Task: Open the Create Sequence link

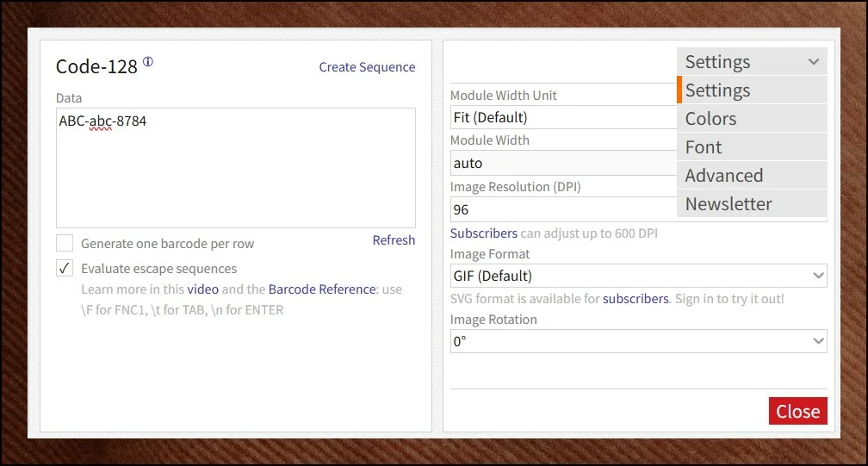Action: [367, 67]
